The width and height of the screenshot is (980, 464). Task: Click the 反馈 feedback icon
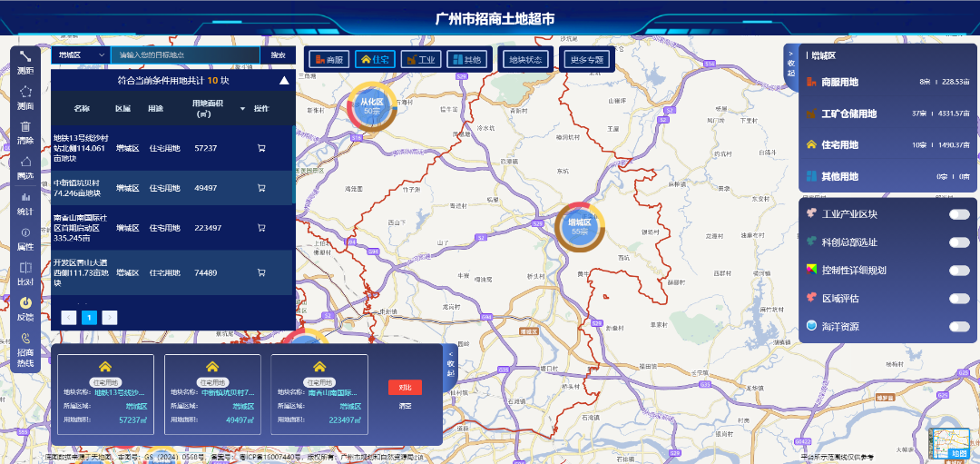[x=25, y=309]
